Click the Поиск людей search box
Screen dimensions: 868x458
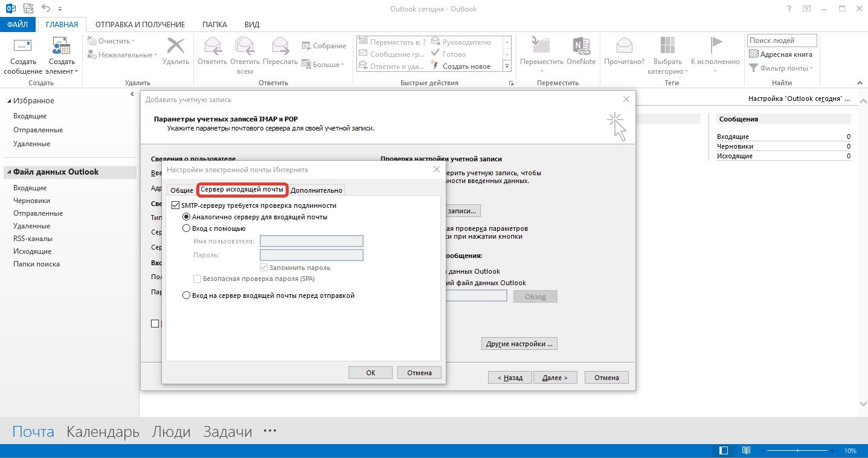click(782, 40)
